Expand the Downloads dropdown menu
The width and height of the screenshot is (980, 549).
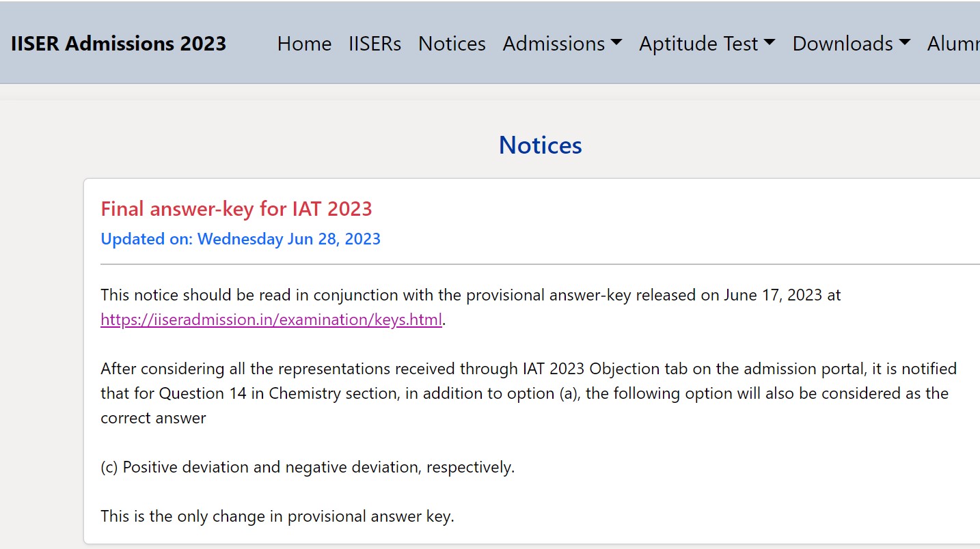pos(851,44)
